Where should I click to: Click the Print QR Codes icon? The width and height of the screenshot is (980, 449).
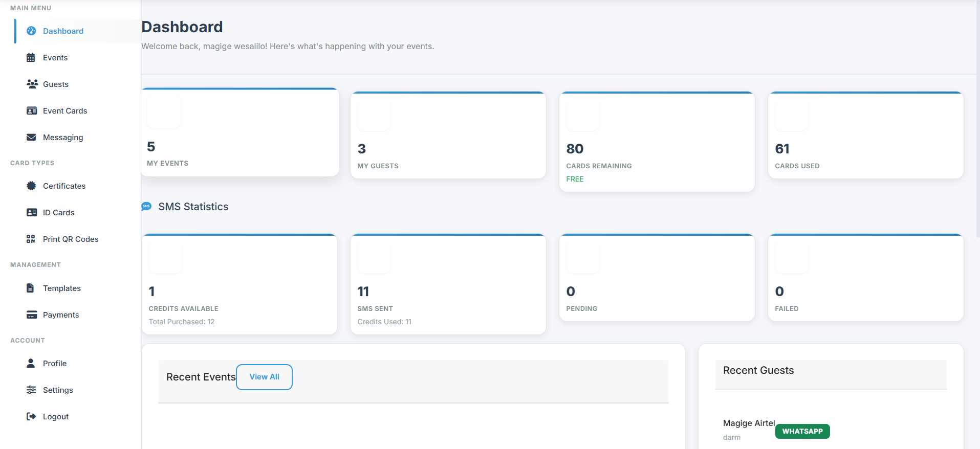pyautogui.click(x=31, y=239)
